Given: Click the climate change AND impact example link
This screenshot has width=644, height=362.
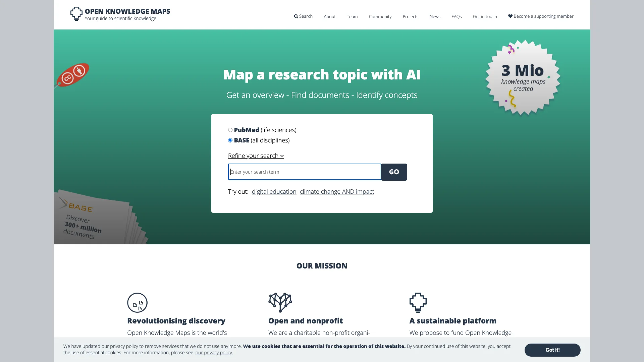Looking at the screenshot, I should point(337,191).
